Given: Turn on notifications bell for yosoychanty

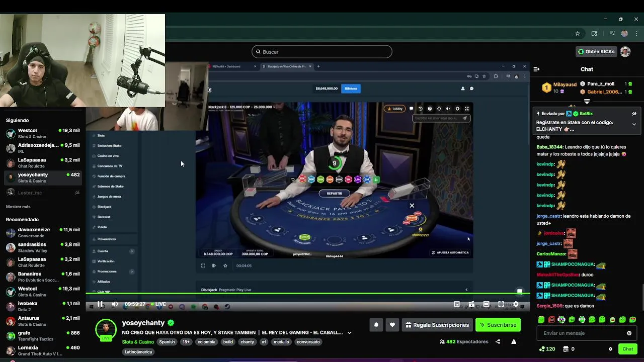Looking at the screenshot, I should pos(376,325).
